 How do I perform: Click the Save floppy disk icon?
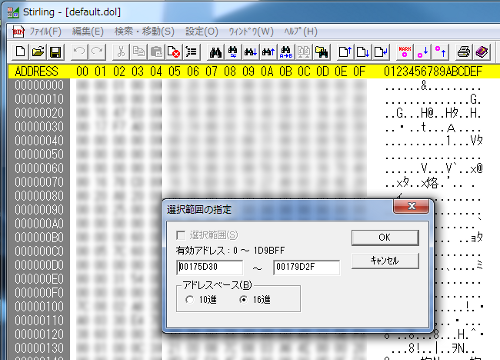55,52
